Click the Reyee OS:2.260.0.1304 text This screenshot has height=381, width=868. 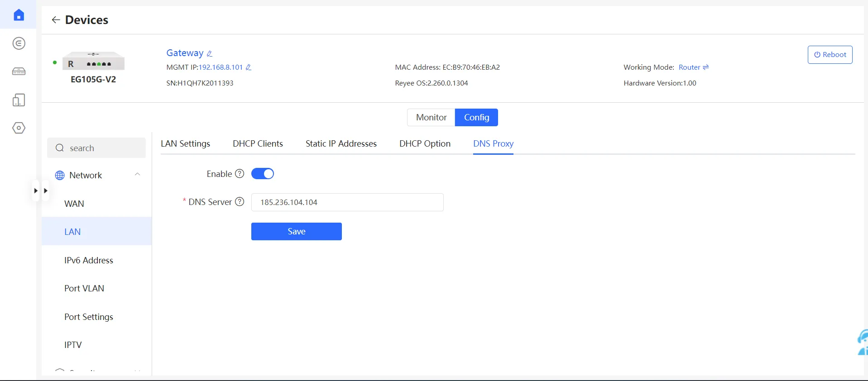point(432,83)
